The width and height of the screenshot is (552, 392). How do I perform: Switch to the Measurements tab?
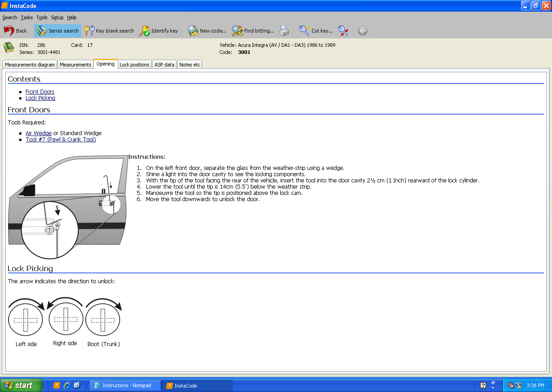pos(75,65)
